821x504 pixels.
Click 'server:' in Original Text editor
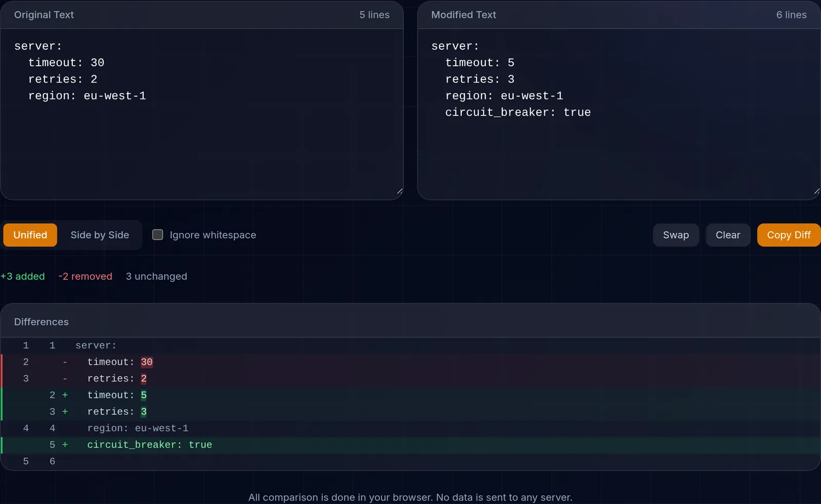pyautogui.click(x=38, y=46)
